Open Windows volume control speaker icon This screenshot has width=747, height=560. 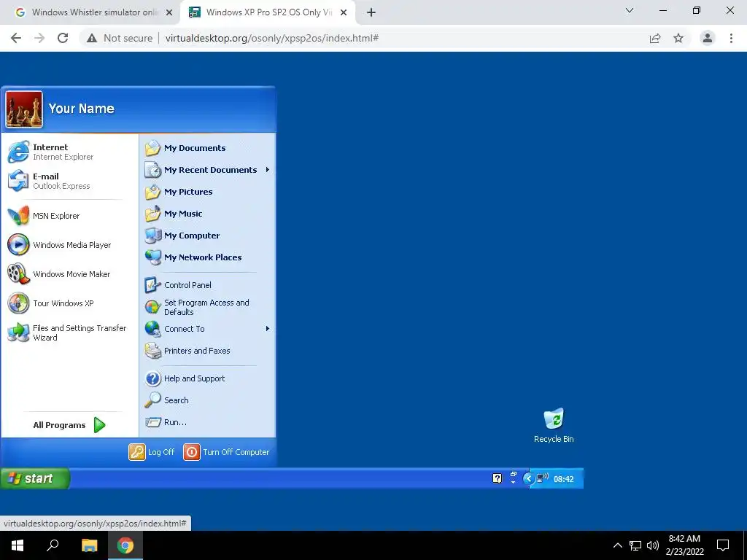pyautogui.click(x=653, y=545)
